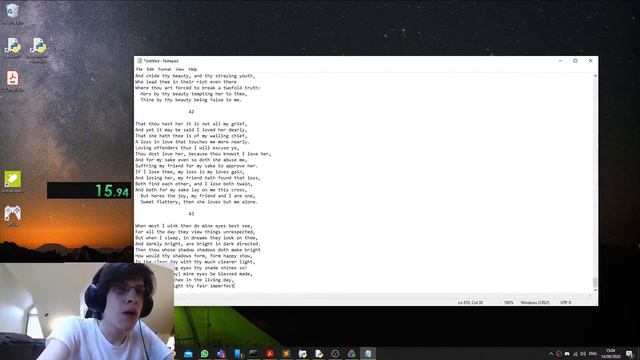Click the 100% zoom status entry

click(x=508, y=302)
